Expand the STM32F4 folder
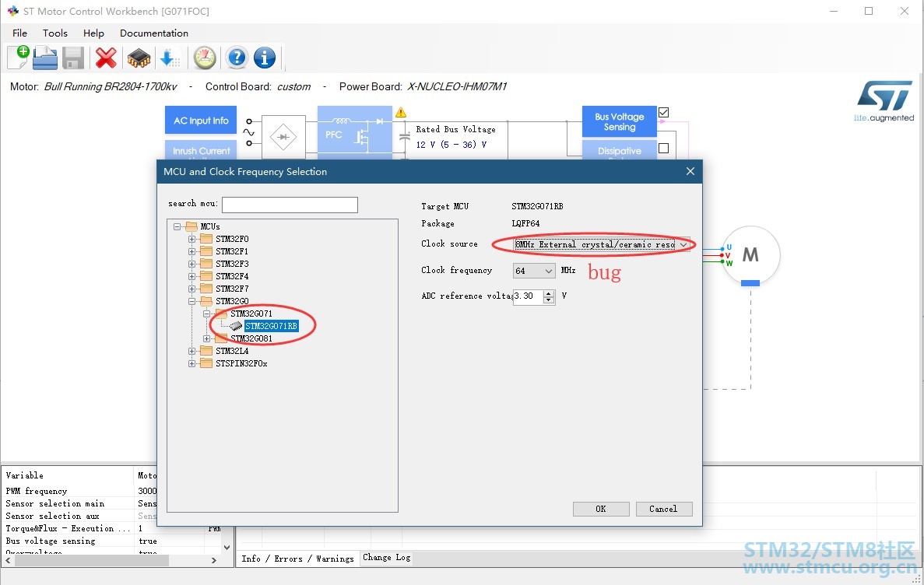Screen dimensions: 924x585 [x=191, y=276]
